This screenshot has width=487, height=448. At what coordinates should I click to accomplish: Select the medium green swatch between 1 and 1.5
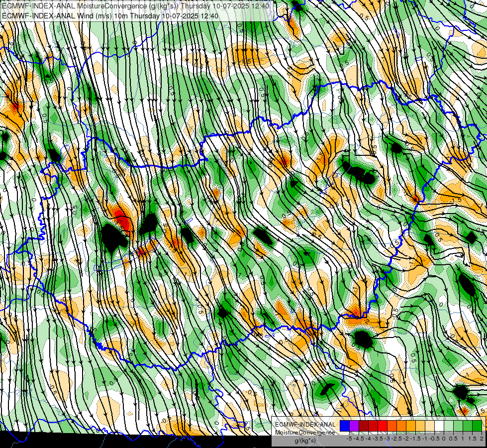(x=468, y=426)
